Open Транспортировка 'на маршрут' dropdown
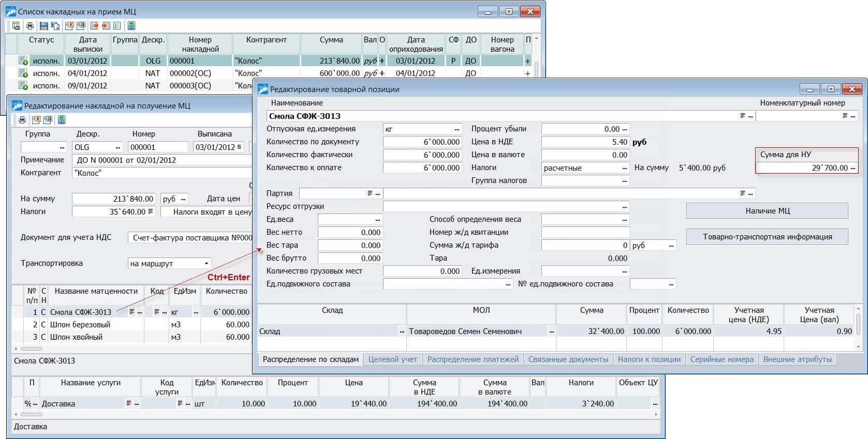This screenshot has height=439, width=868. (206, 264)
